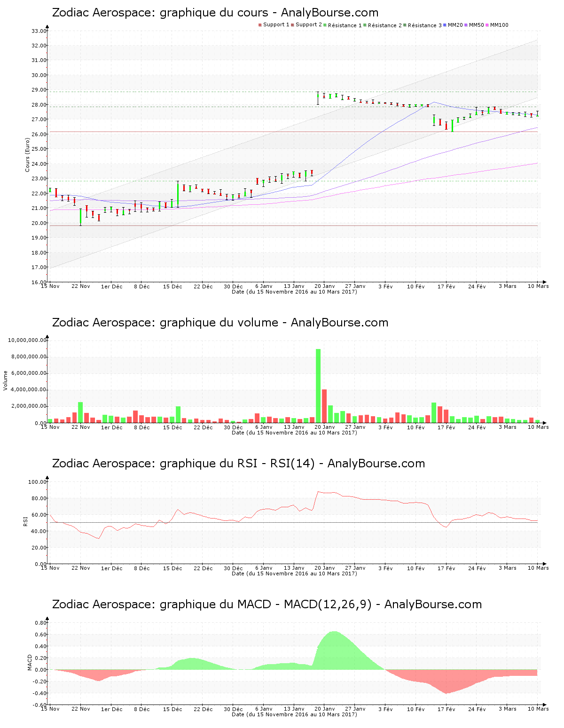Click the date range caption under the price chart
The image size is (564, 728).
point(295,292)
